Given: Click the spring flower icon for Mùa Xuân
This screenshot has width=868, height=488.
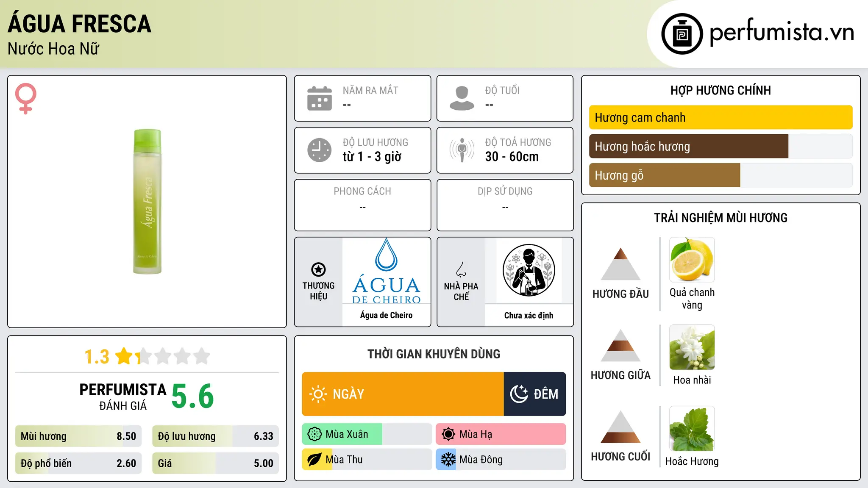Looking at the screenshot, I should 314,434.
